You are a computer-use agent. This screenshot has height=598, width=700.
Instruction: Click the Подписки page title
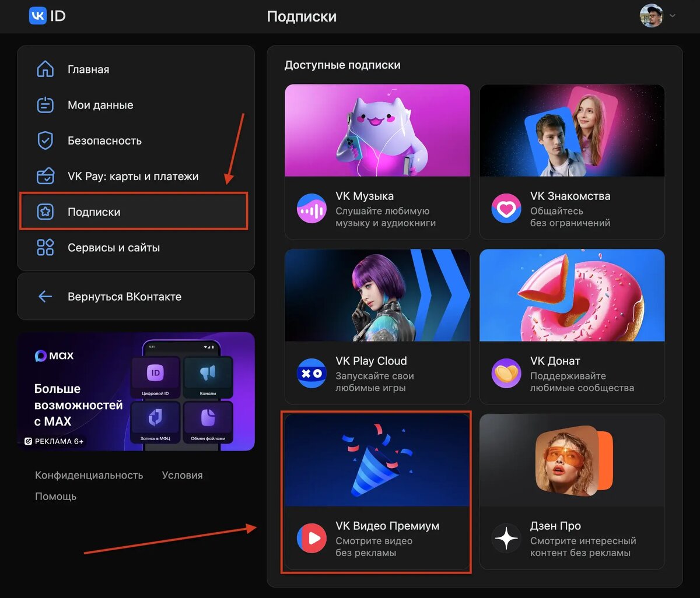(x=302, y=16)
